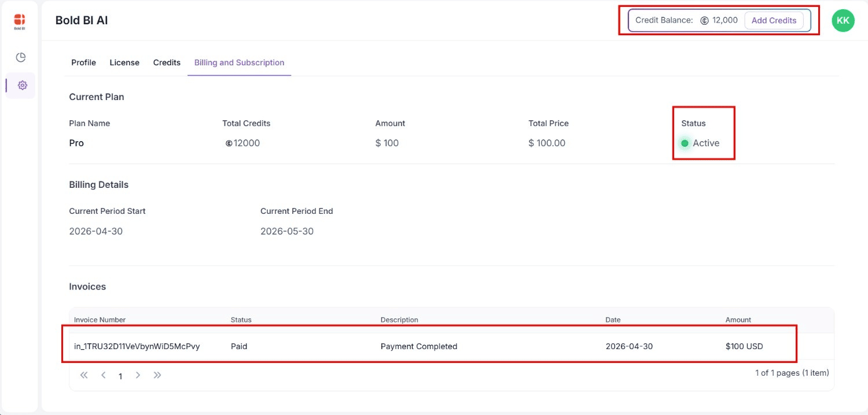868x415 pixels.
Task: Switch to the License tab
Action: [x=124, y=62]
